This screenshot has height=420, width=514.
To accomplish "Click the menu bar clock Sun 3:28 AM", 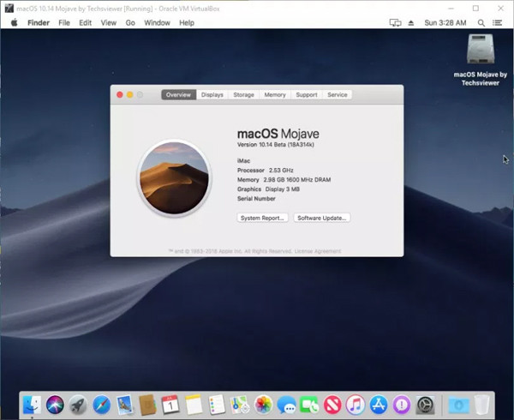I will pyautogui.click(x=445, y=23).
